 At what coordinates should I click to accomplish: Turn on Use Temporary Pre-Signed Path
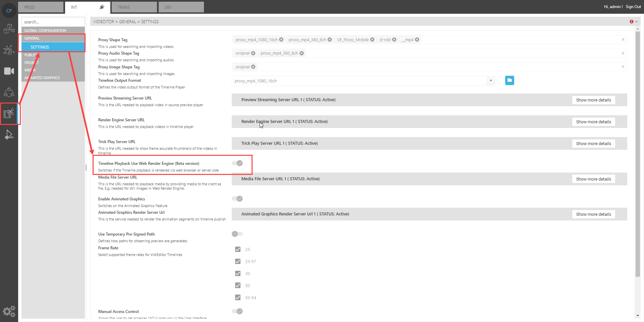tap(237, 234)
